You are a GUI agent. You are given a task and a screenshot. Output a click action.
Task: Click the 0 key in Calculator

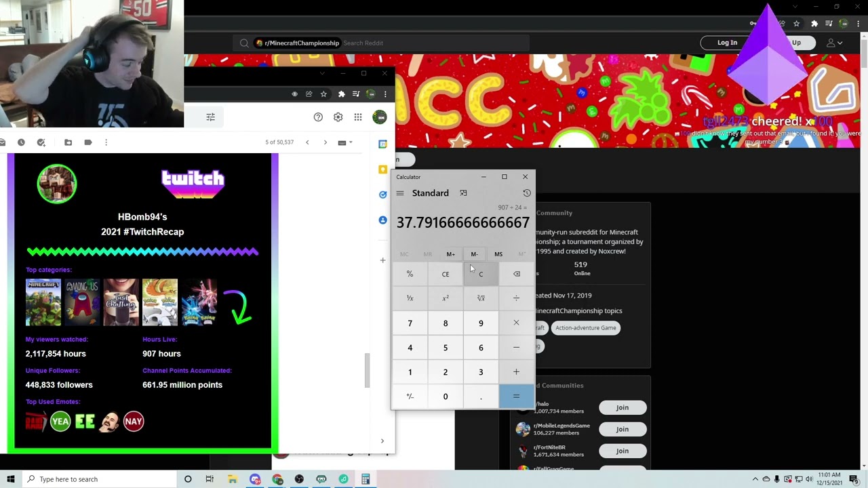coord(446,396)
